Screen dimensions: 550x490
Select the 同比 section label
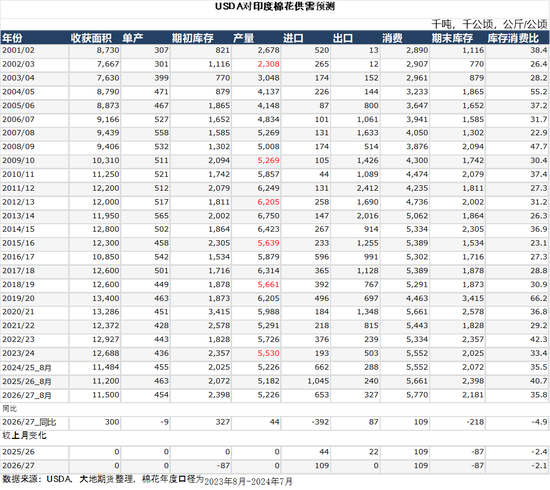(x=9, y=409)
